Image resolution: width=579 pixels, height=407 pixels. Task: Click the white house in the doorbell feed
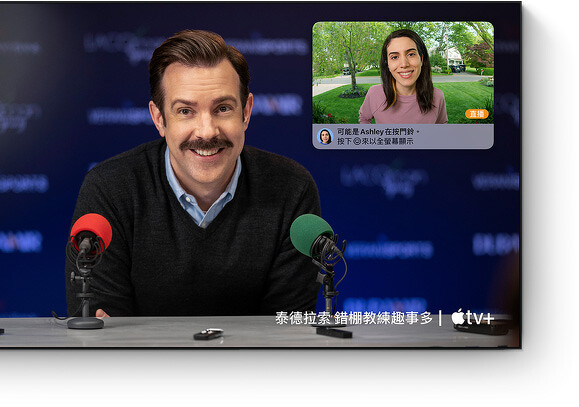pyautogui.click(x=453, y=57)
